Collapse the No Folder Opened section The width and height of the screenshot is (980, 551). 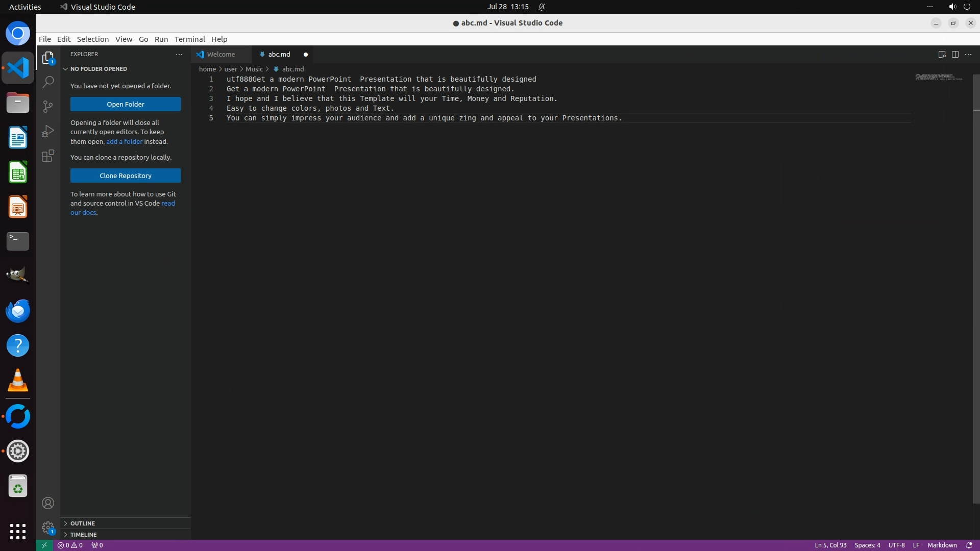[99, 69]
